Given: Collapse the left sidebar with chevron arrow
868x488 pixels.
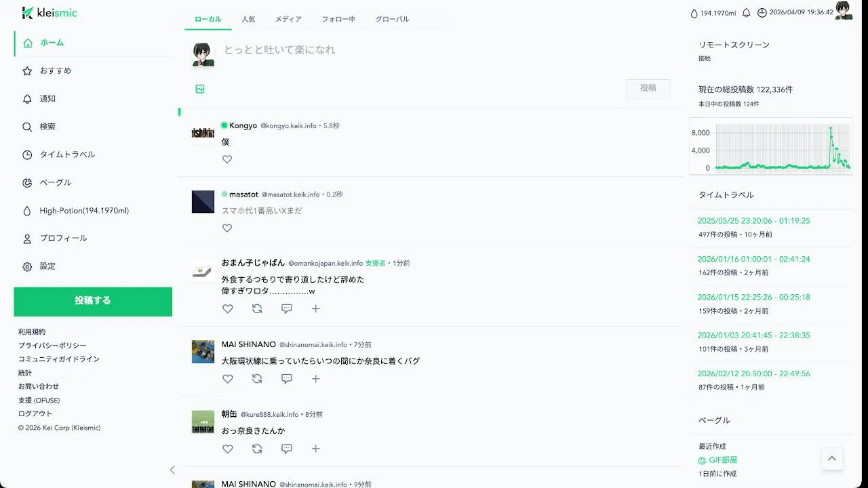Looking at the screenshot, I should (x=172, y=470).
